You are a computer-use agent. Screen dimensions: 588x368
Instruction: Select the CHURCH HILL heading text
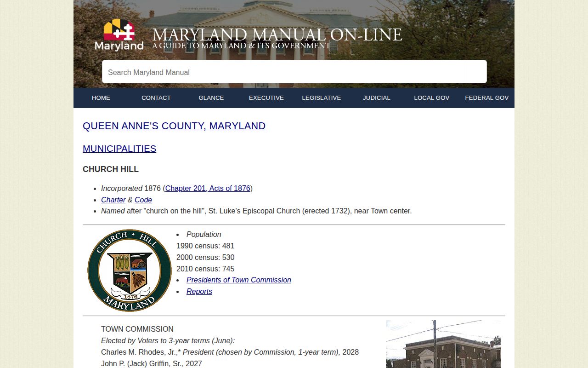pyautogui.click(x=111, y=169)
